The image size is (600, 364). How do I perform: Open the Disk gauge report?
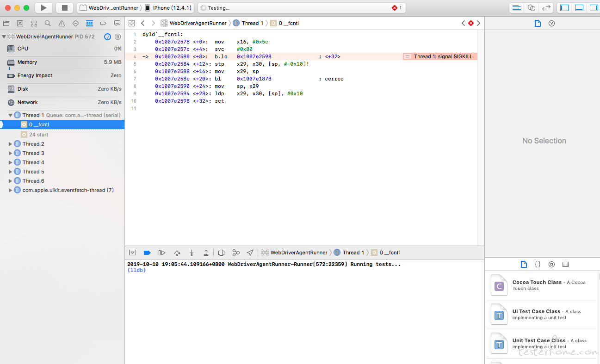(x=62, y=89)
